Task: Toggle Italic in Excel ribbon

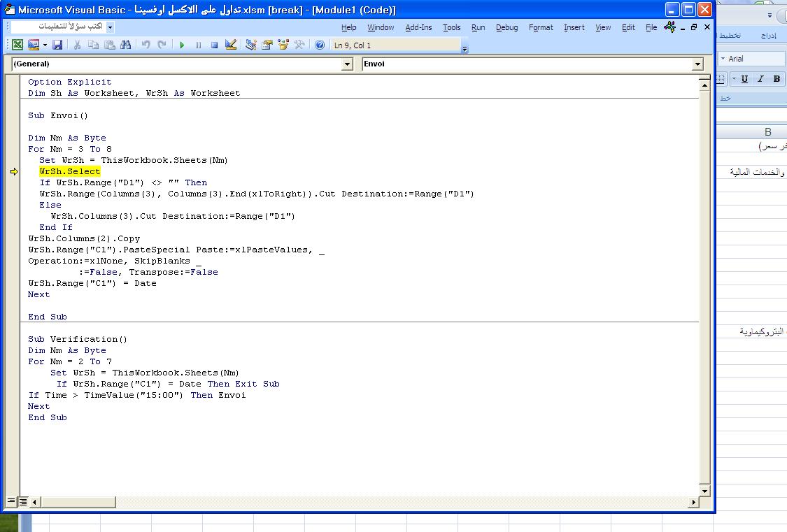Action: 760,79
